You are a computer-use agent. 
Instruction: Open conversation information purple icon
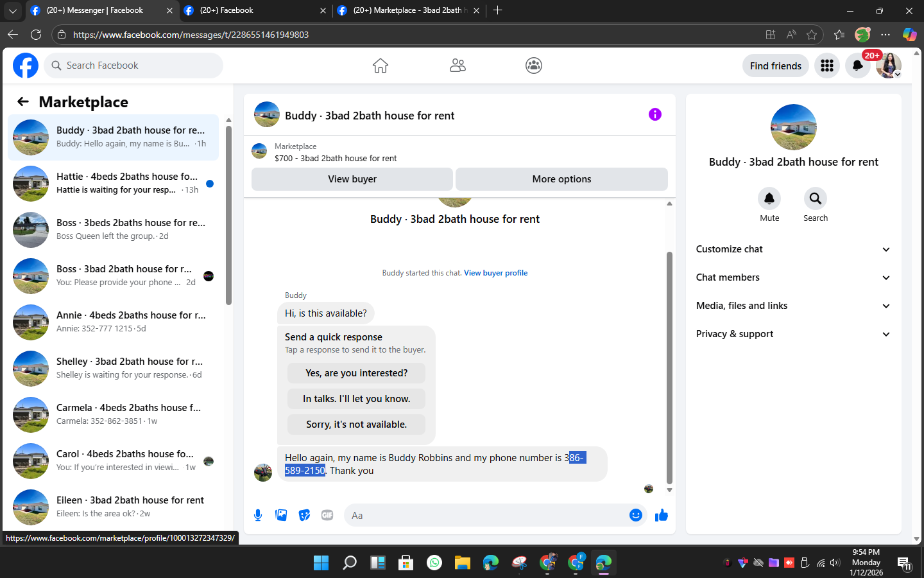[655, 114]
